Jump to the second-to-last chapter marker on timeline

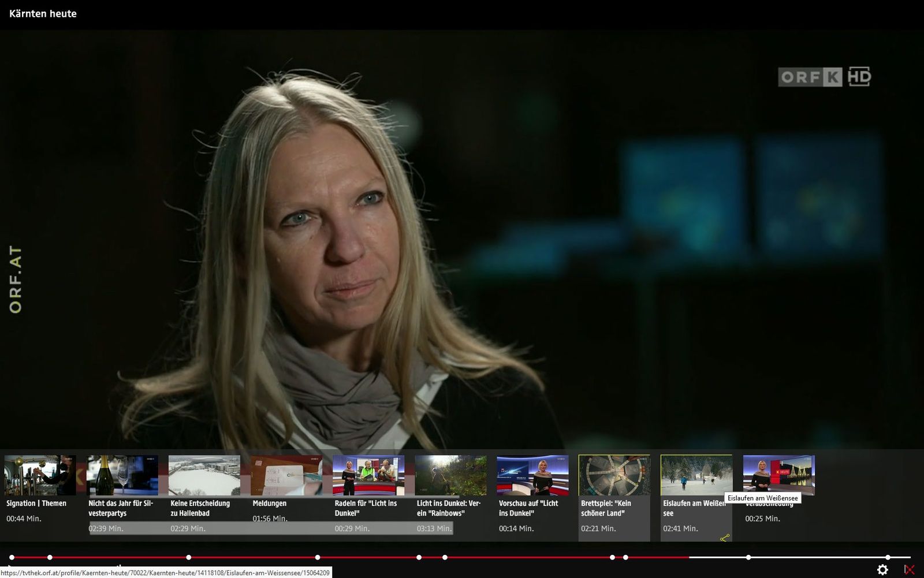pos(748,557)
